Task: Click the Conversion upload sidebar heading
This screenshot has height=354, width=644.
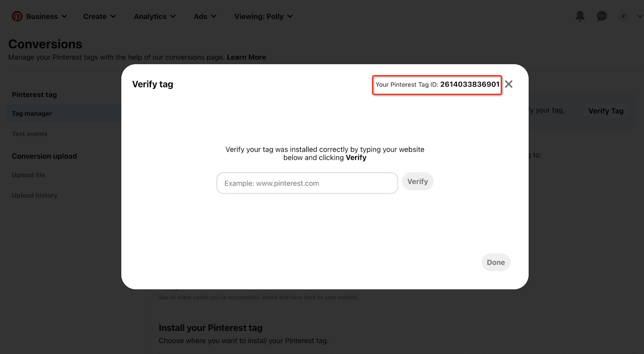Action: point(44,156)
